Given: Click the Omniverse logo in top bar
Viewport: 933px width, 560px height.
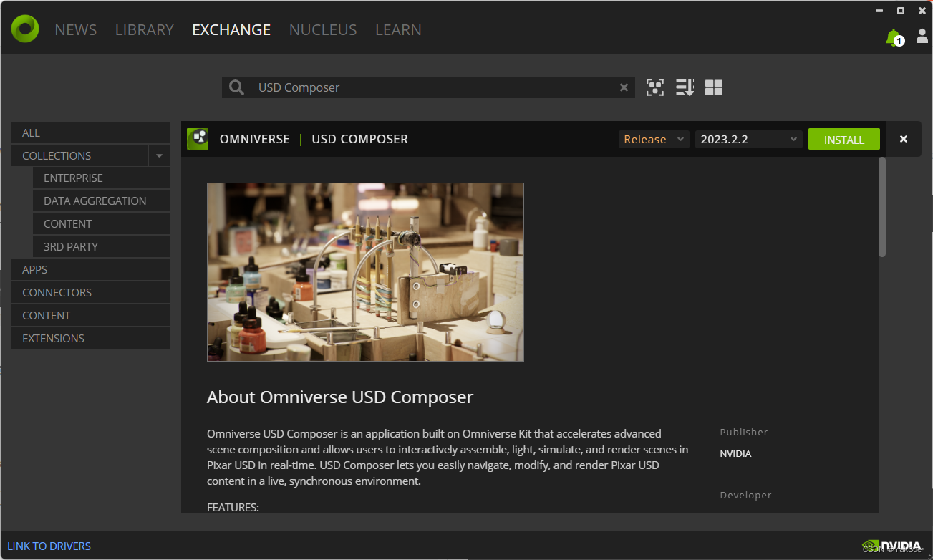Looking at the screenshot, I should point(24,29).
